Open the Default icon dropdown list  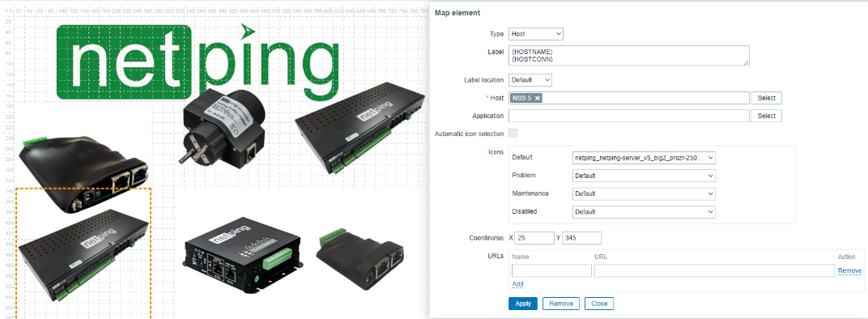[x=644, y=158]
